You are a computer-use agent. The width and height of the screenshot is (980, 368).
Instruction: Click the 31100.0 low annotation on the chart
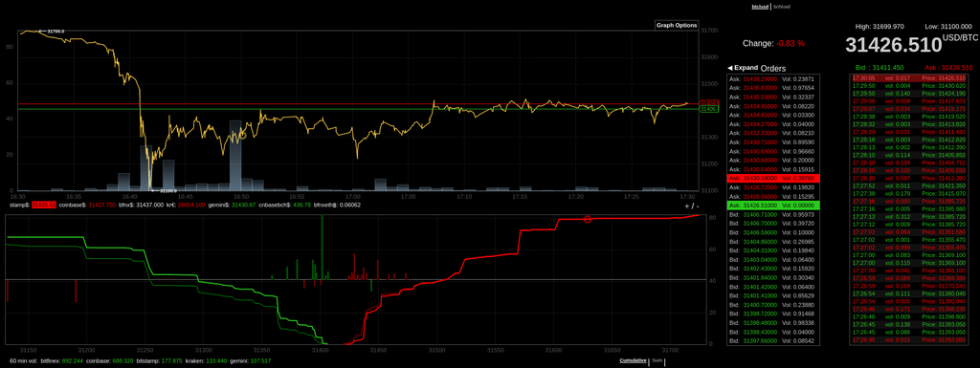[x=164, y=191]
